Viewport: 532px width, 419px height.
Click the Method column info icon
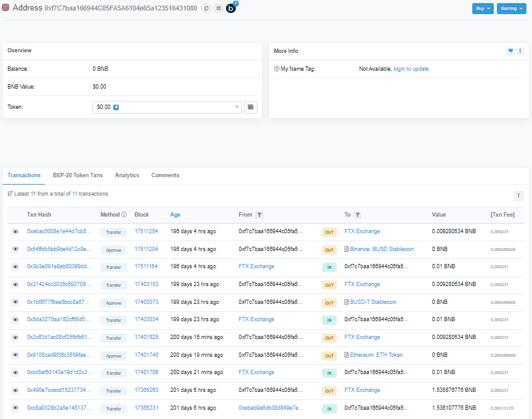124,215
